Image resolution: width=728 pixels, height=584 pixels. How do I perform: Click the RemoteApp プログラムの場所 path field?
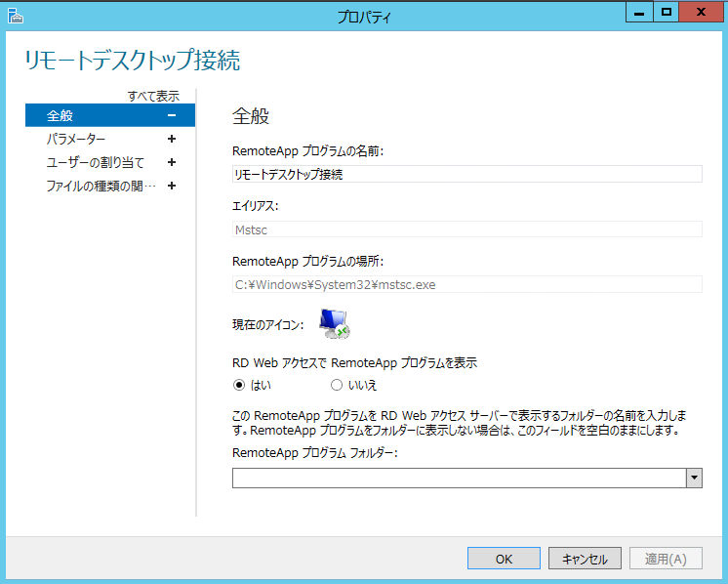(467, 284)
